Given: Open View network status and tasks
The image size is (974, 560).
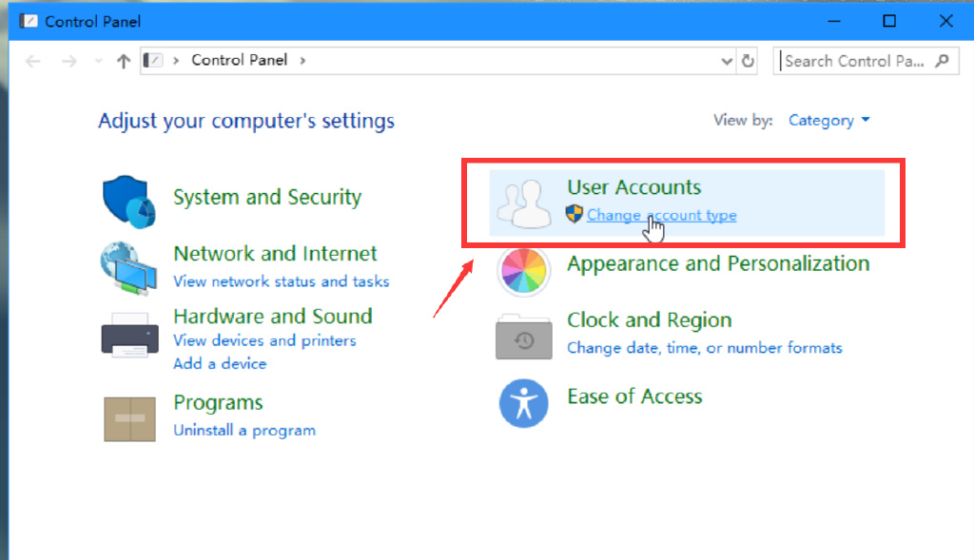Looking at the screenshot, I should (281, 281).
